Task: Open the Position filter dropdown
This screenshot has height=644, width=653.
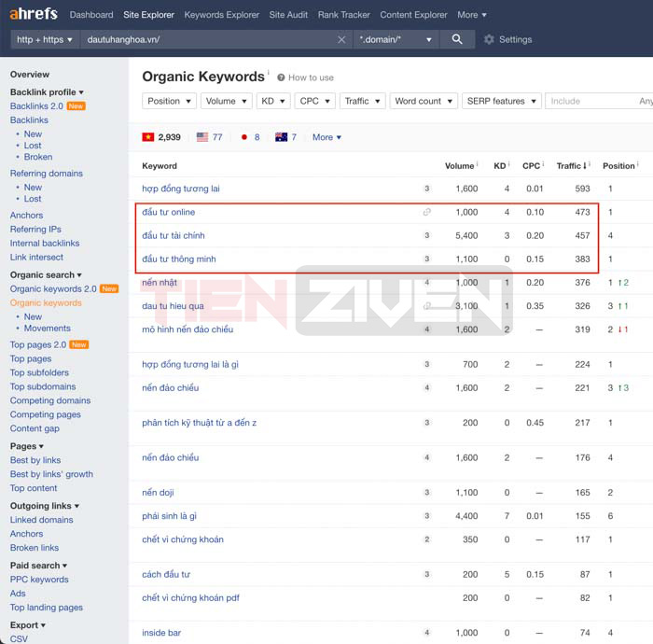Action: [169, 101]
